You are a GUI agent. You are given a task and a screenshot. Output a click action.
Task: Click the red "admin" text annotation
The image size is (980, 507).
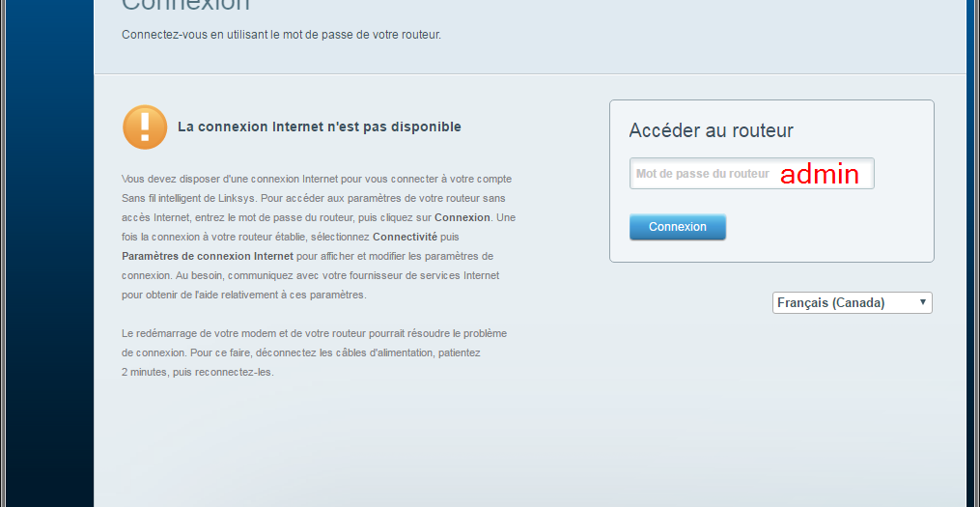coord(819,174)
